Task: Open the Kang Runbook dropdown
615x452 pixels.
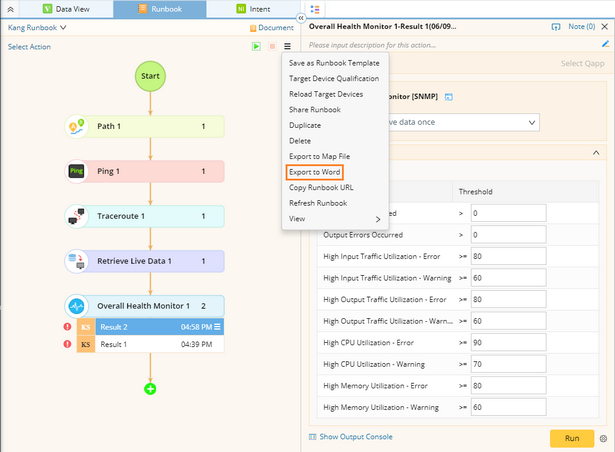Action: [x=37, y=28]
